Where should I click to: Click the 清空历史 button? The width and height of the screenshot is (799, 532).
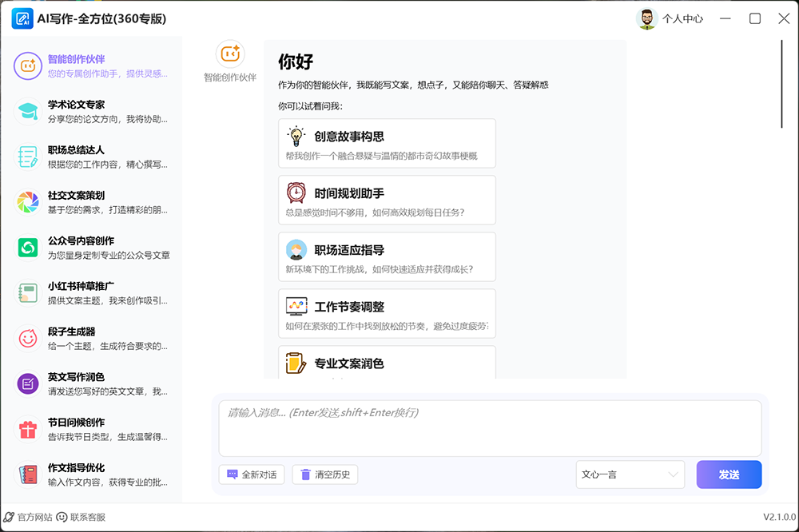pos(325,474)
